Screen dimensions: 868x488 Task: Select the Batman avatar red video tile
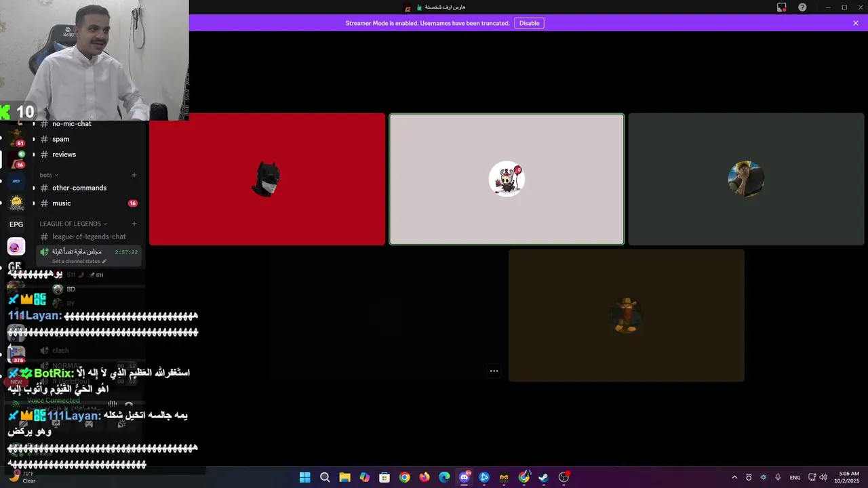click(x=267, y=179)
